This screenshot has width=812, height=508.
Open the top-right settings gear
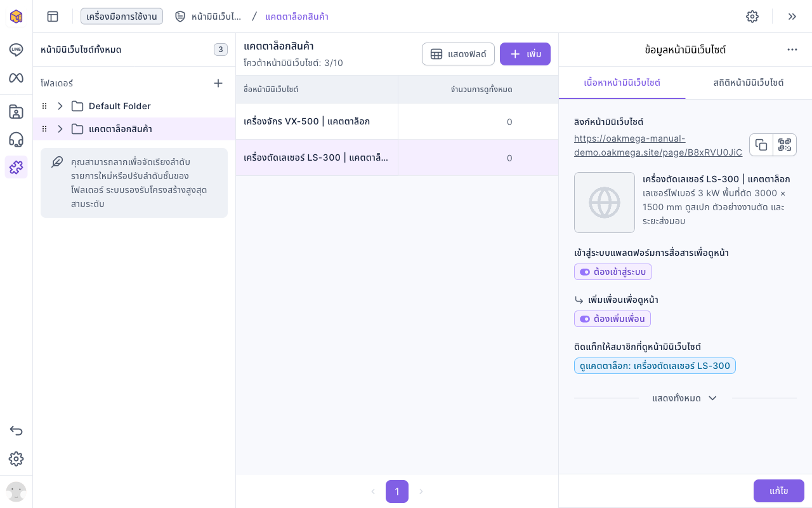coord(752,17)
